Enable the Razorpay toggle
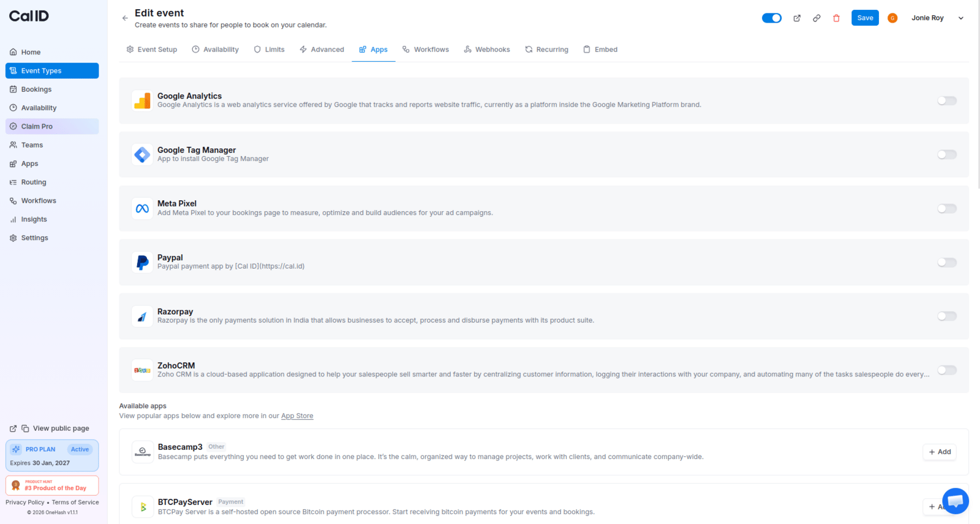980x524 pixels. tap(947, 316)
